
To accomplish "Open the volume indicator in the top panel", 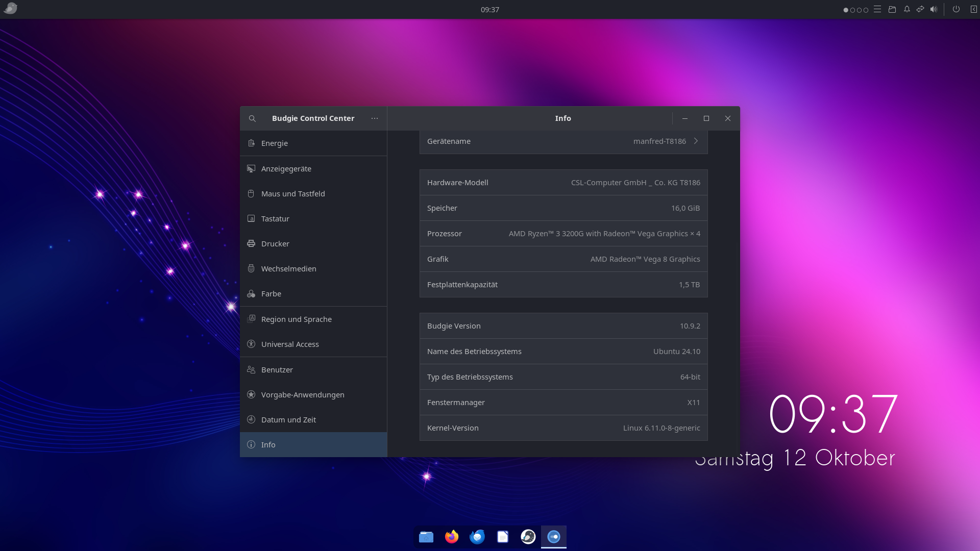I will coord(934,9).
